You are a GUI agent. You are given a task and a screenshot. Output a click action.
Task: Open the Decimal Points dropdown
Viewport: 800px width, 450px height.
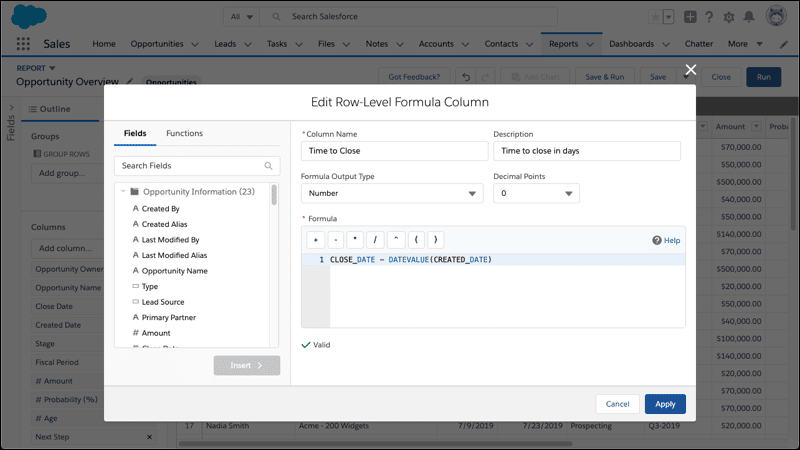[x=536, y=193]
